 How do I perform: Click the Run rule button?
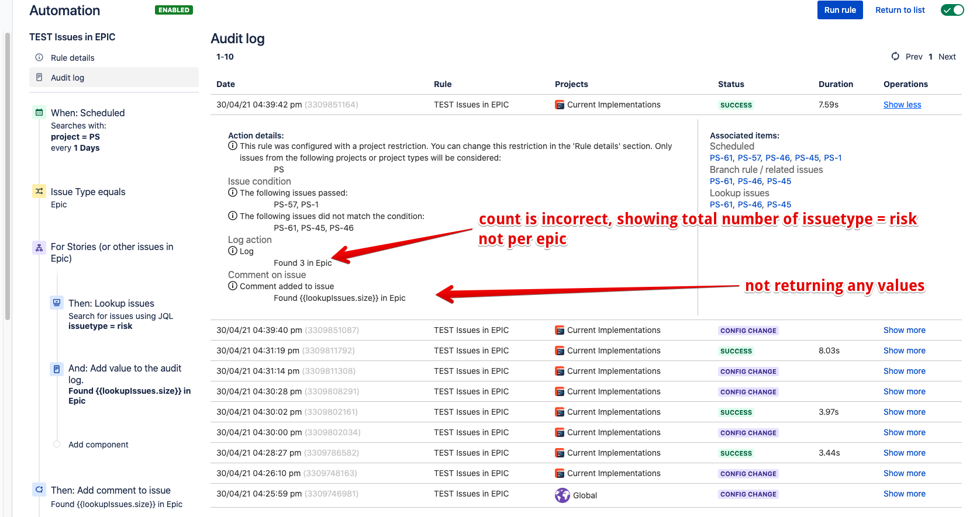[x=840, y=10]
